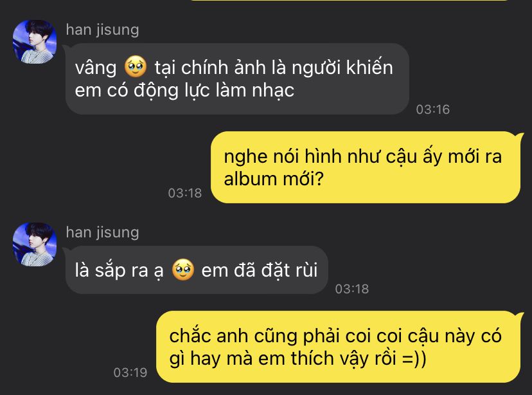Viewport: 532px width, 395px height.
Task: Tap the 03:16 timestamp
Action: [x=433, y=109]
